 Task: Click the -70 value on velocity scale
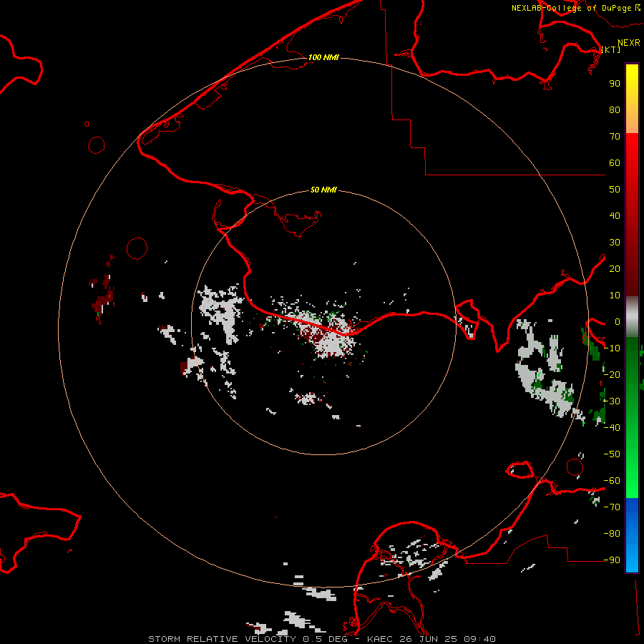612,507
